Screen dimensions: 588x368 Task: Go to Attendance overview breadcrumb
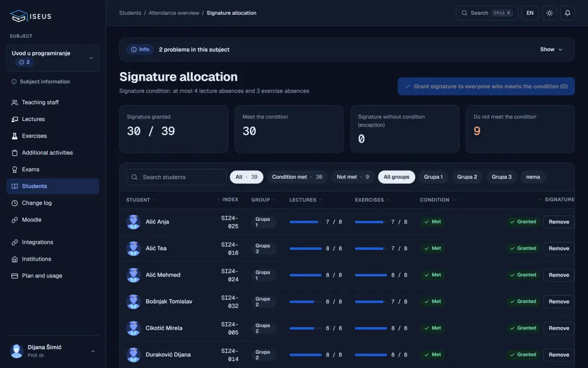[174, 13]
